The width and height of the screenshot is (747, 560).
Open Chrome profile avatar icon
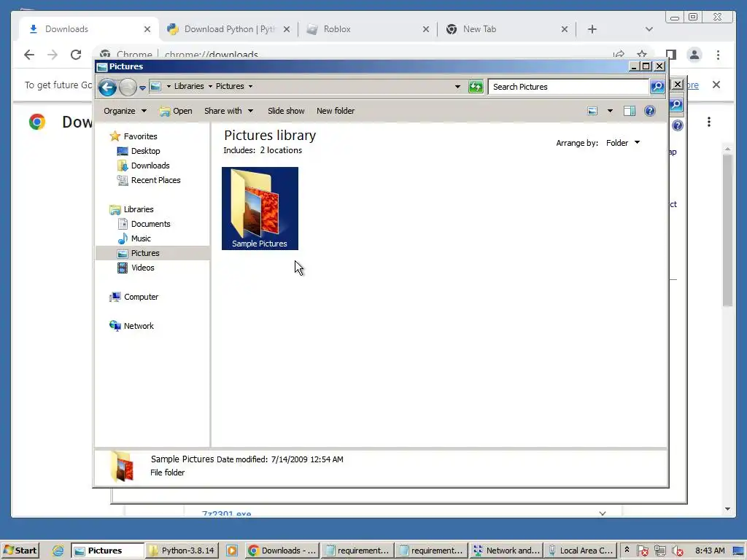click(x=694, y=55)
